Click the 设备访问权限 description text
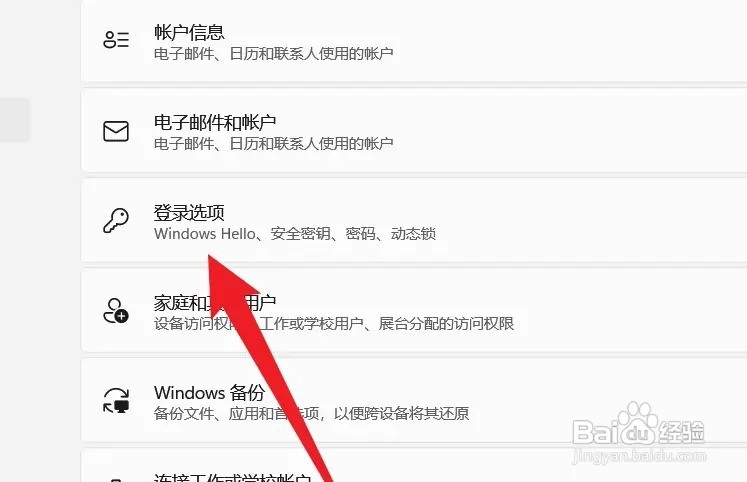The width and height of the screenshot is (747, 482). click(334, 323)
